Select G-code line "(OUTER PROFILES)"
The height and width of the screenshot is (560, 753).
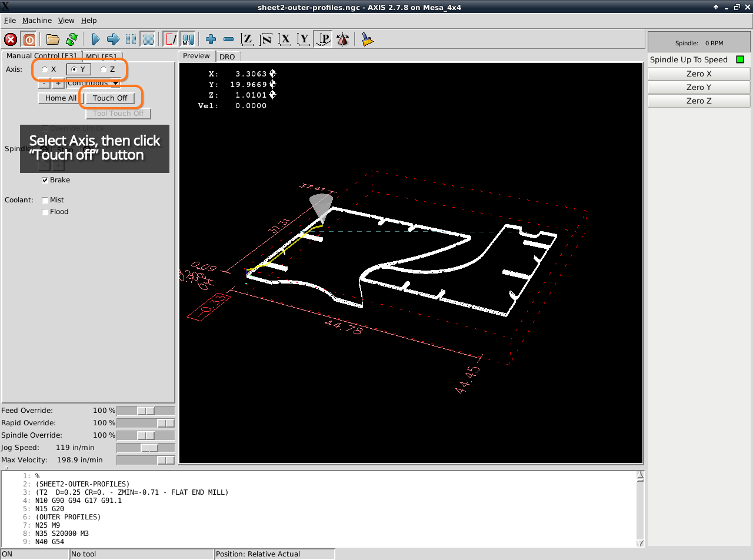[68, 517]
